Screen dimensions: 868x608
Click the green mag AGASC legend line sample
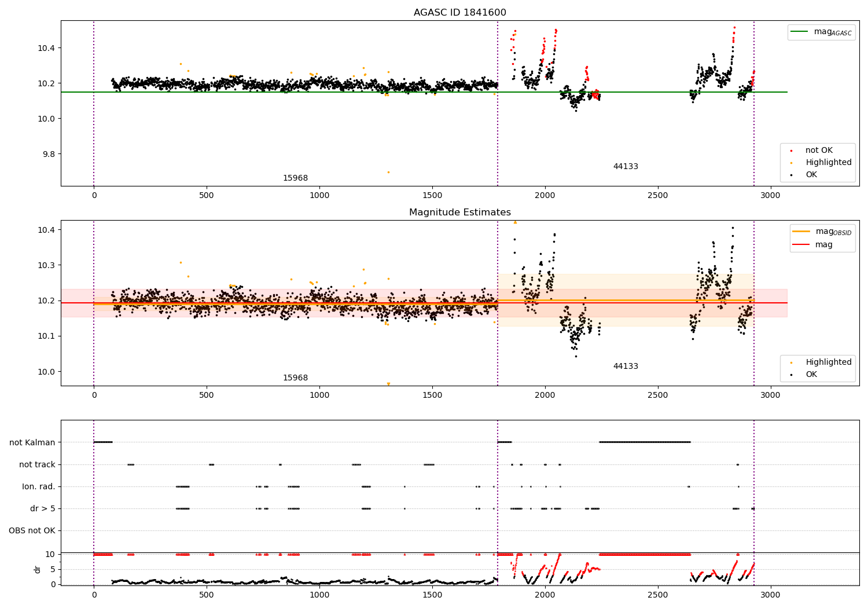800,32
